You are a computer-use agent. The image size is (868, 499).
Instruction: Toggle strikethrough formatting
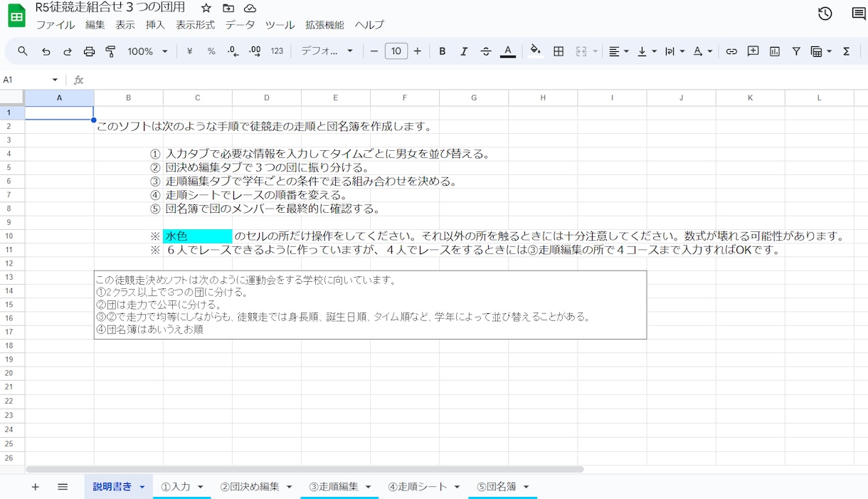[486, 51]
